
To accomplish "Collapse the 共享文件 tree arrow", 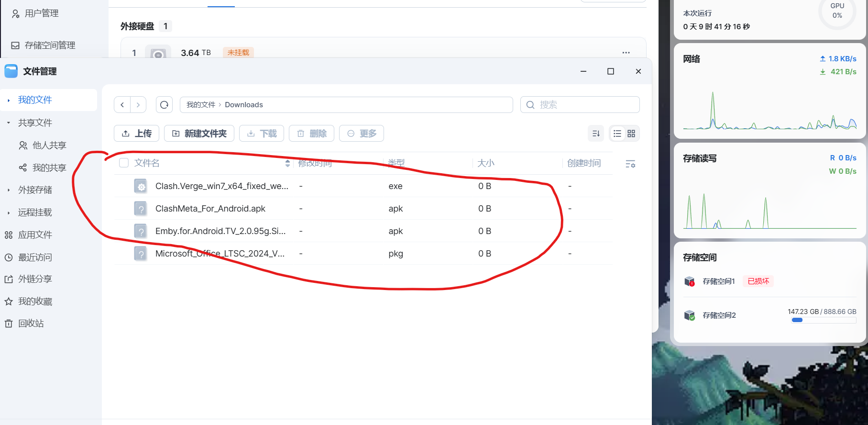I will pyautogui.click(x=9, y=123).
